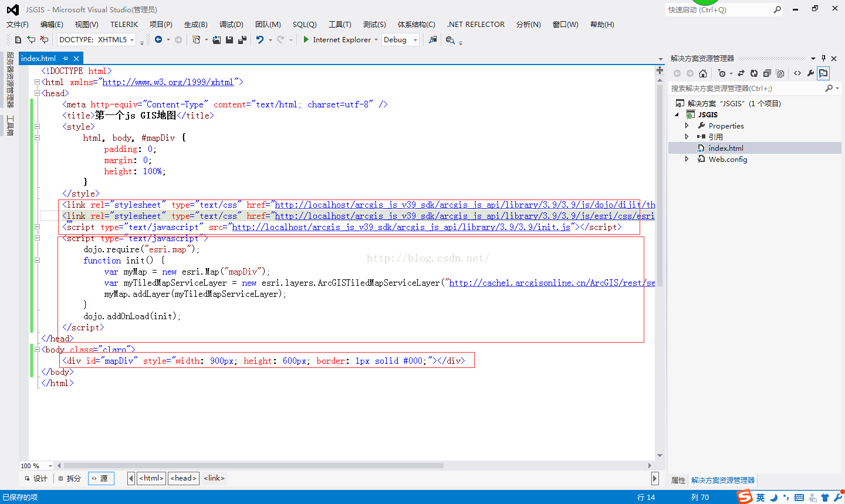
Task: Click the Solution Explorer search magnifier icon
Action: click(829, 88)
